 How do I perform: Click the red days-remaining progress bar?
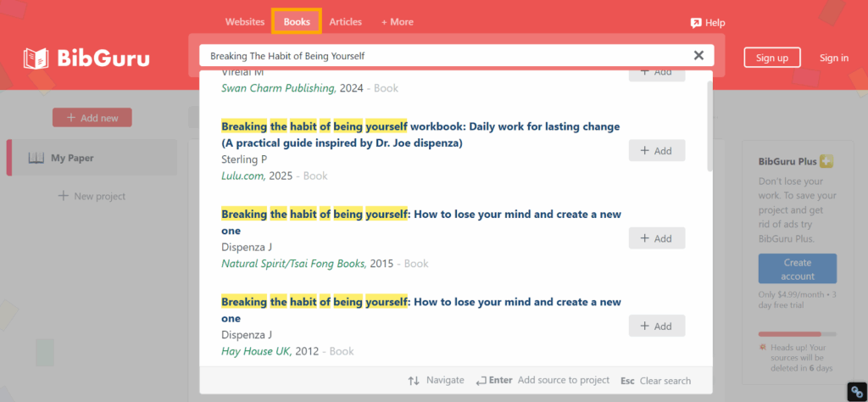point(797,334)
